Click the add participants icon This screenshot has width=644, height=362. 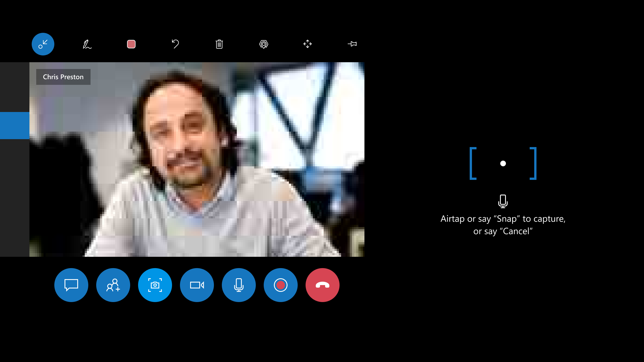point(113,285)
